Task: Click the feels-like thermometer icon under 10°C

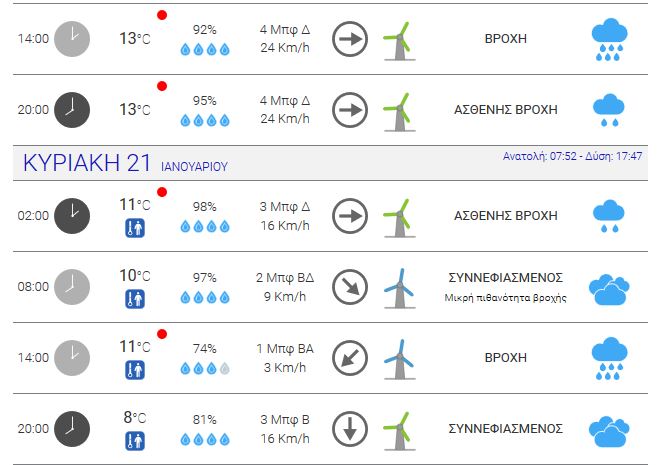Action: coord(135,299)
